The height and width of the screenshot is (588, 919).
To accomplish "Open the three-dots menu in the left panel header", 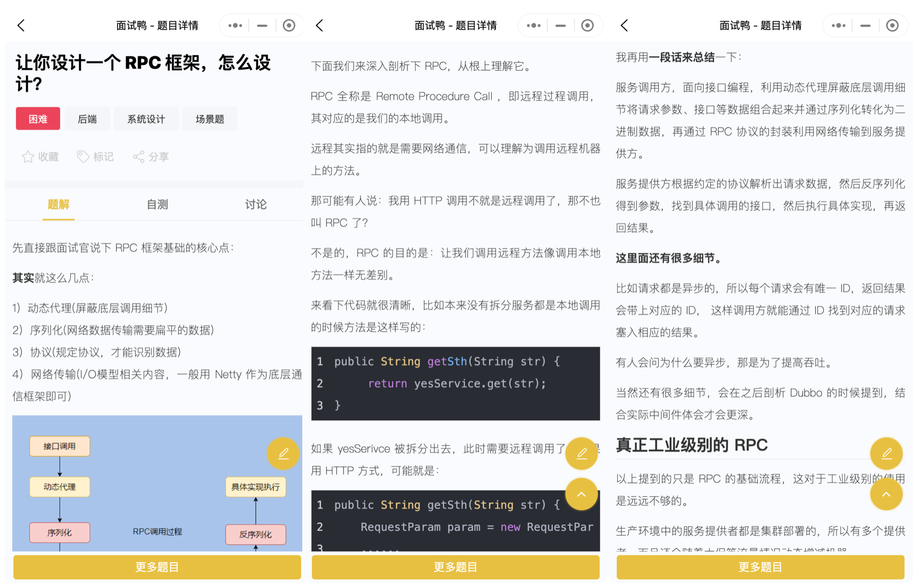I will (235, 26).
